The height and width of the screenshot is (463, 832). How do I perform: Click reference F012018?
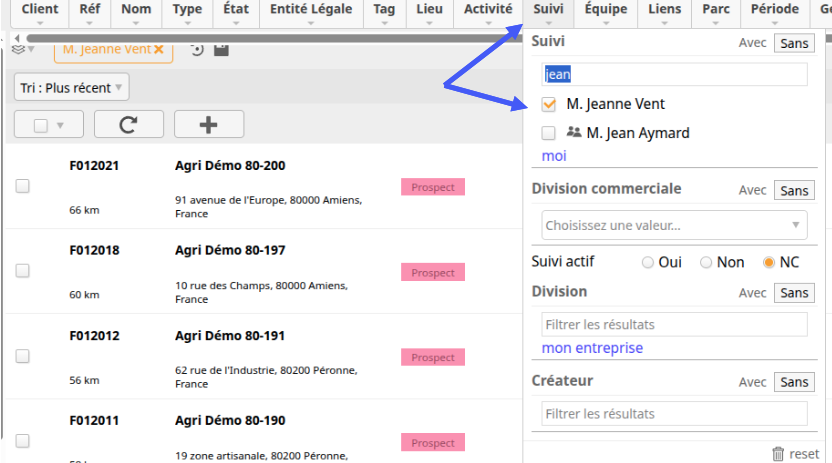pyautogui.click(x=94, y=250)
